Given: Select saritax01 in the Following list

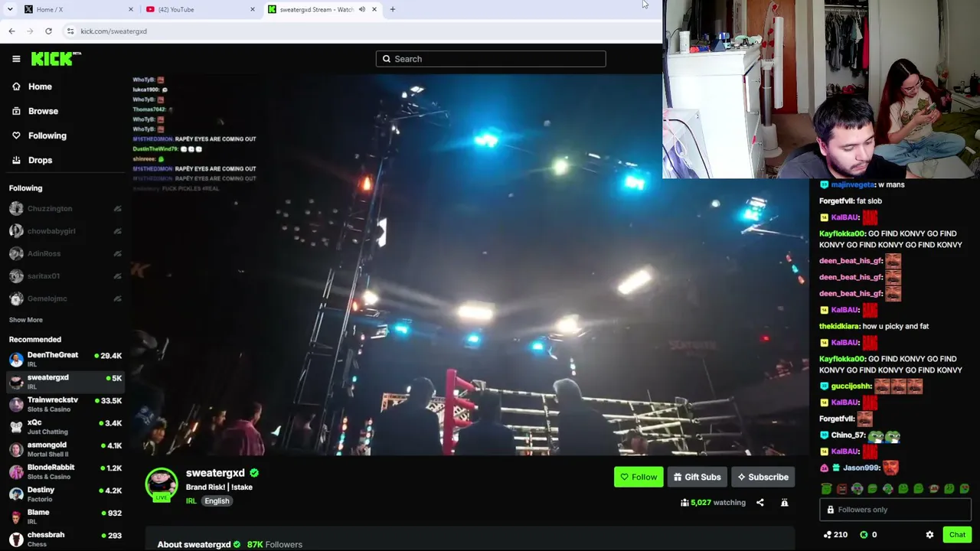Looking at the screenshot, I should coord(65,275).
